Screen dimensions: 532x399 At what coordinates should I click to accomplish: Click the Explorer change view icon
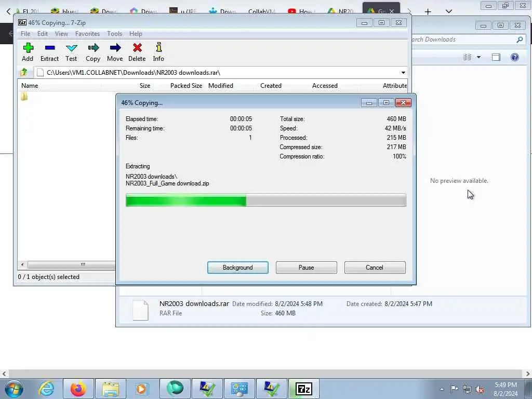pos(467,57)
